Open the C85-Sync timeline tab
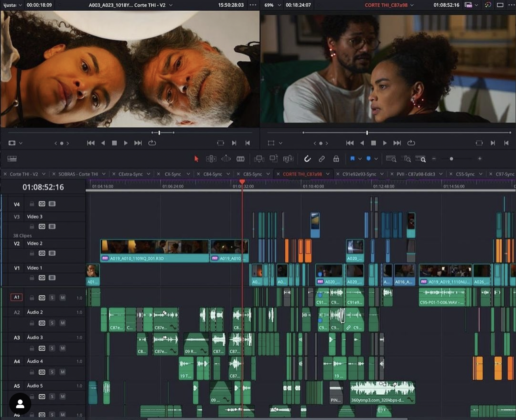The width and height of the screenshot is (516, 420). 252,174
